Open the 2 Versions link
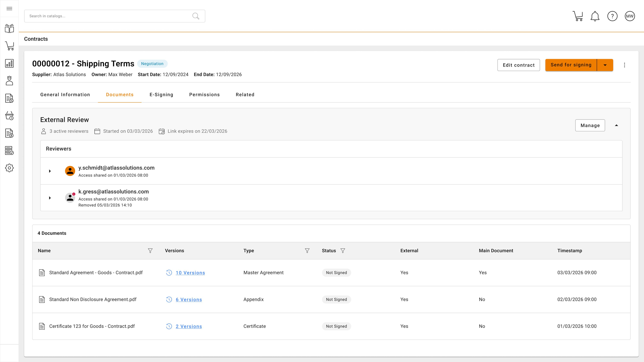This screenshot has width=644, height=362. click(x=189, y=326)
